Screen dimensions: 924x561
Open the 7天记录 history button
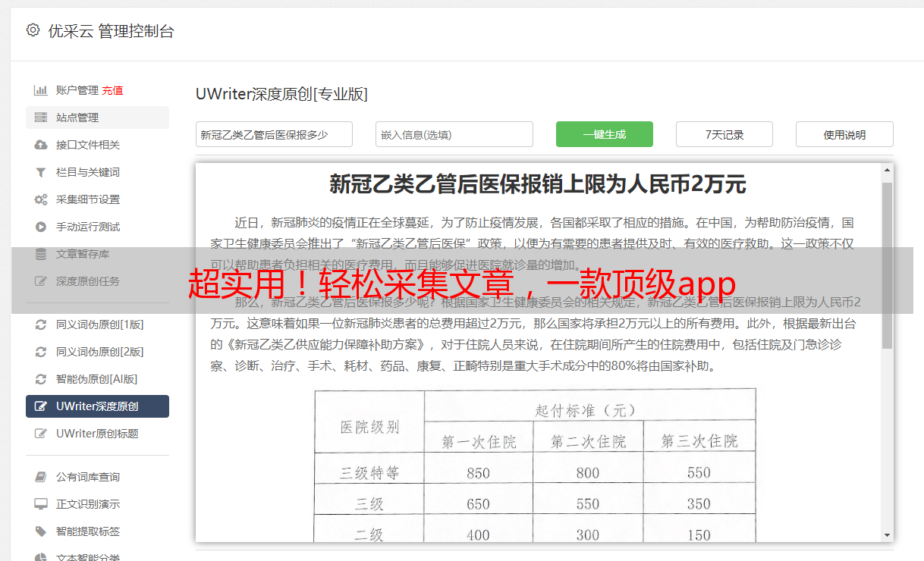click(x=724, y=134)
